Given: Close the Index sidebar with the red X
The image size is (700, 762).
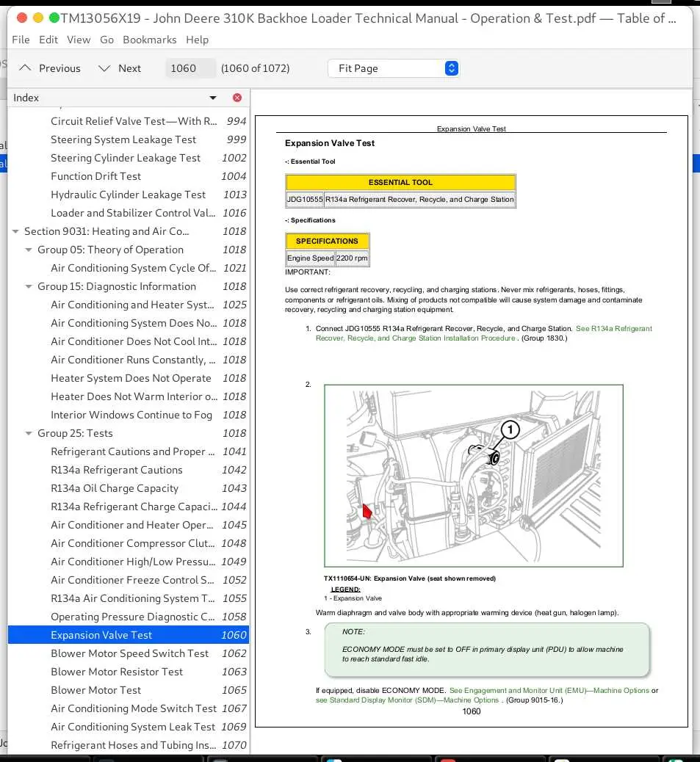Looking at the screenshot, I should pyautogui.click(x=237, y=98).
